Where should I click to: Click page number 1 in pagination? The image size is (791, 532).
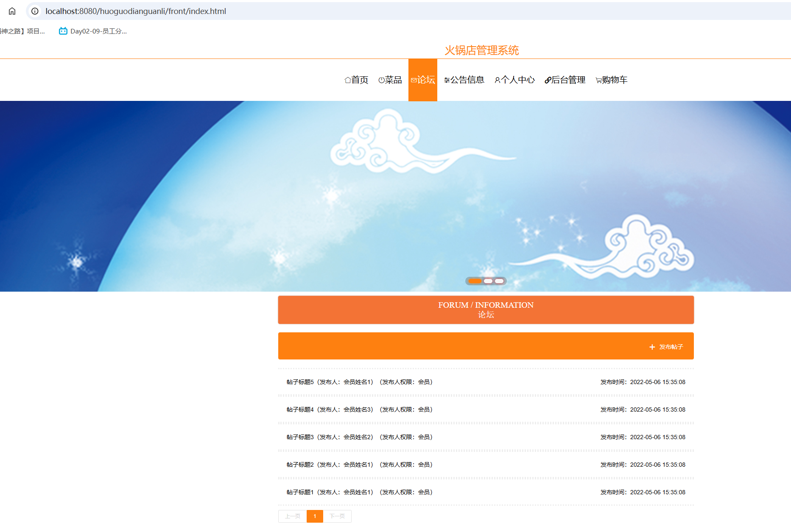tap(315, 516)
